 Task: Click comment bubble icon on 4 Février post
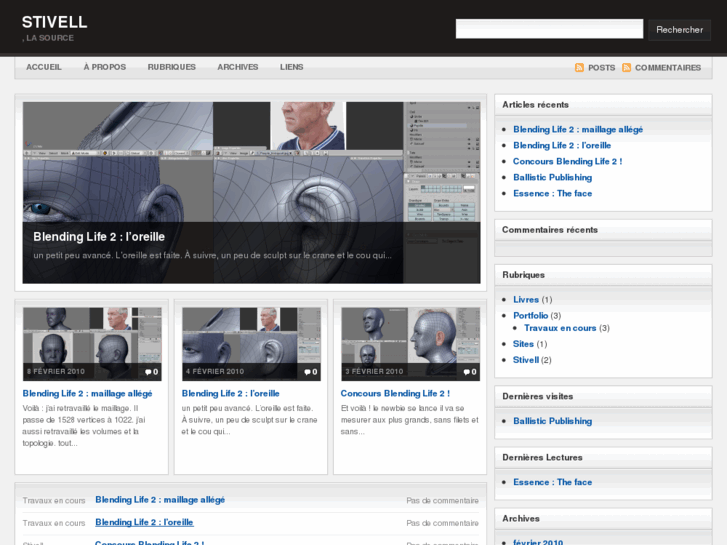tap(307, 372)
